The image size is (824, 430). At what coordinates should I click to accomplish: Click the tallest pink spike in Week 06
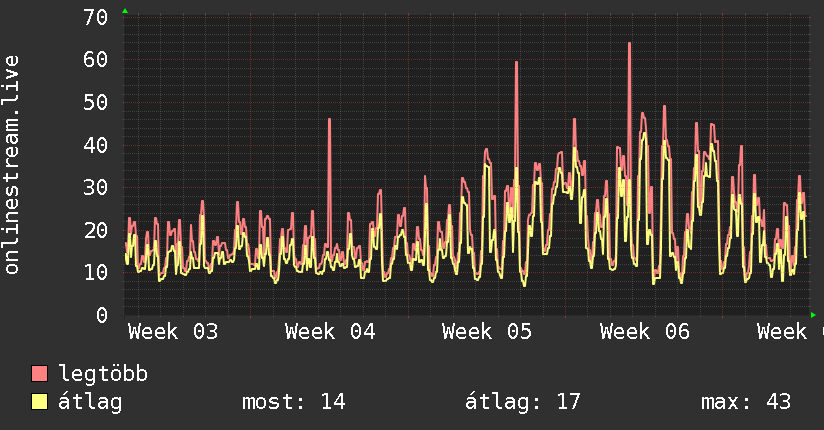[x=630, y=44]
